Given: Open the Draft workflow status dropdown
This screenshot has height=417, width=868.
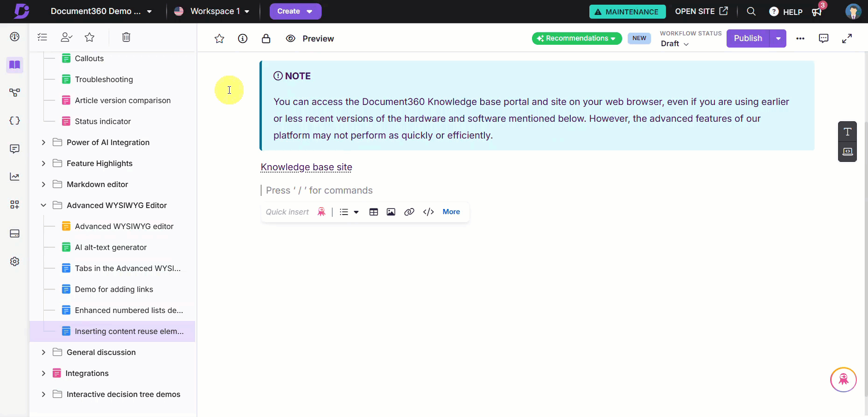Looking at the screenshot, I should pos(675,44).
